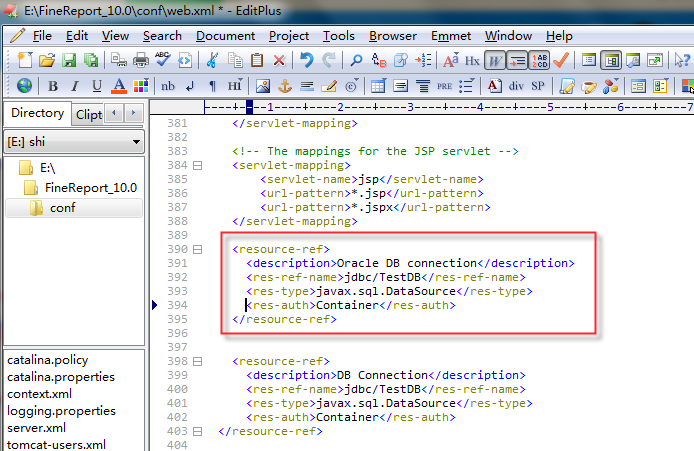The height and width of the screenshot is (451, 694).
Task: Save the current file with floppy icon
Action: pyautogui.click(x=69, y=60)
